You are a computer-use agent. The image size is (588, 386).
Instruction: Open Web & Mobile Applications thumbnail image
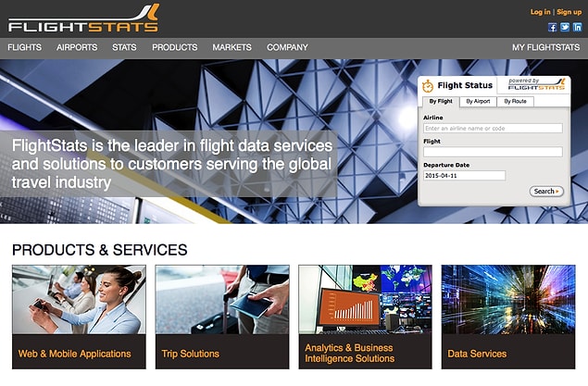coord(79,299)
